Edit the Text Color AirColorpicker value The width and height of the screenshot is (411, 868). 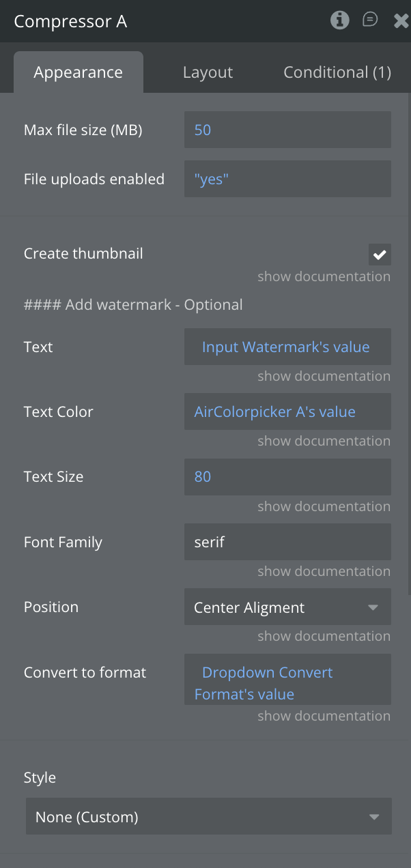tap(287, 411)
